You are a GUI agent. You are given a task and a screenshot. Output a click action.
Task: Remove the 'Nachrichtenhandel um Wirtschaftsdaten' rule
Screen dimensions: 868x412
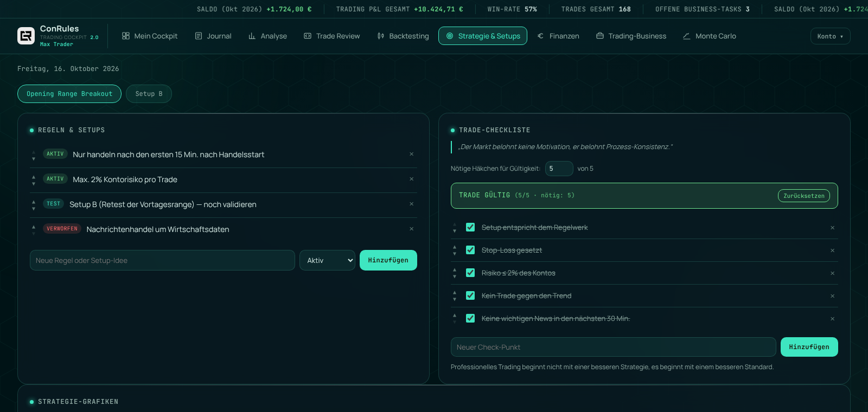tap(411, 229)
